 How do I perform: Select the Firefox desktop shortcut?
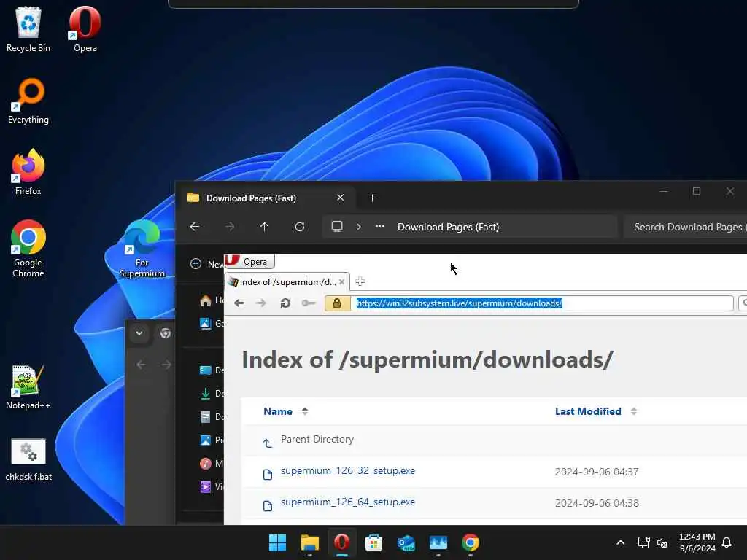tap(28, 172)
